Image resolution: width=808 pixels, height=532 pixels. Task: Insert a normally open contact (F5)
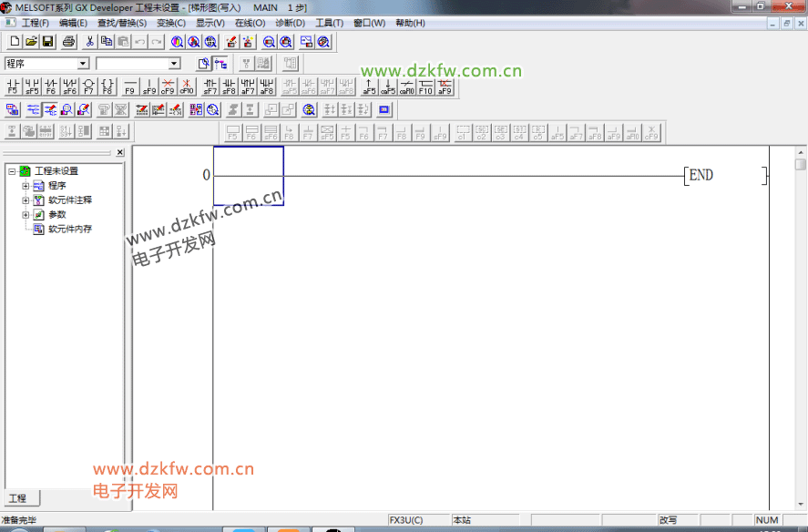(x=13, y=87)
